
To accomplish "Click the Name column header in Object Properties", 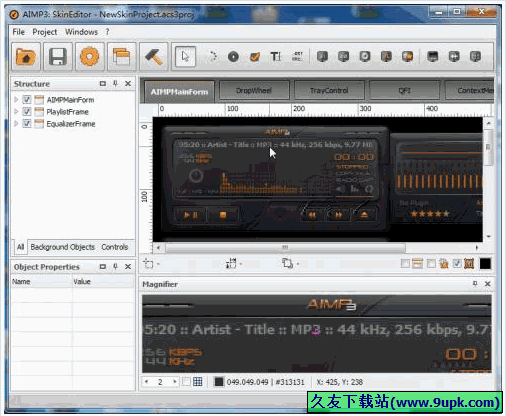I will [x=41, y=282].
